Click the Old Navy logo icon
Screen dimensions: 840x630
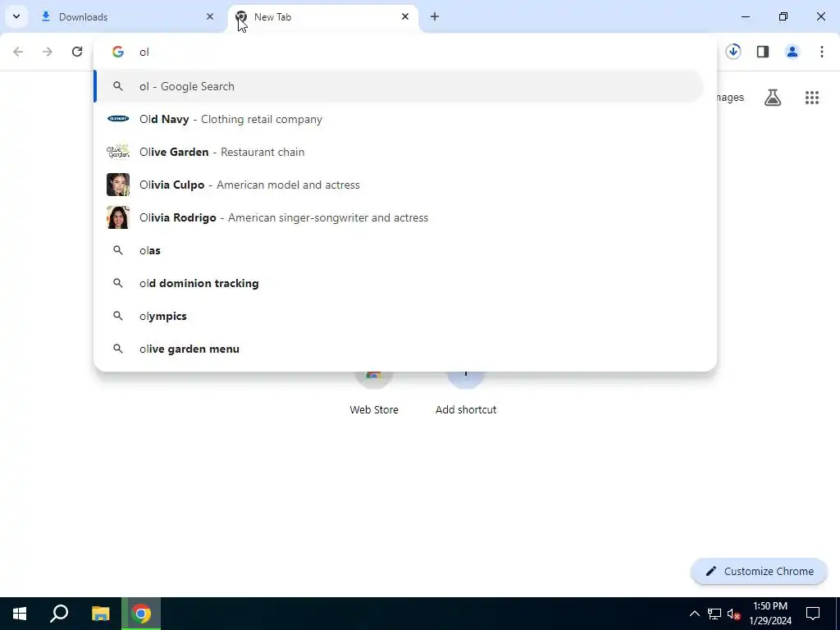(x=118, y=119)
